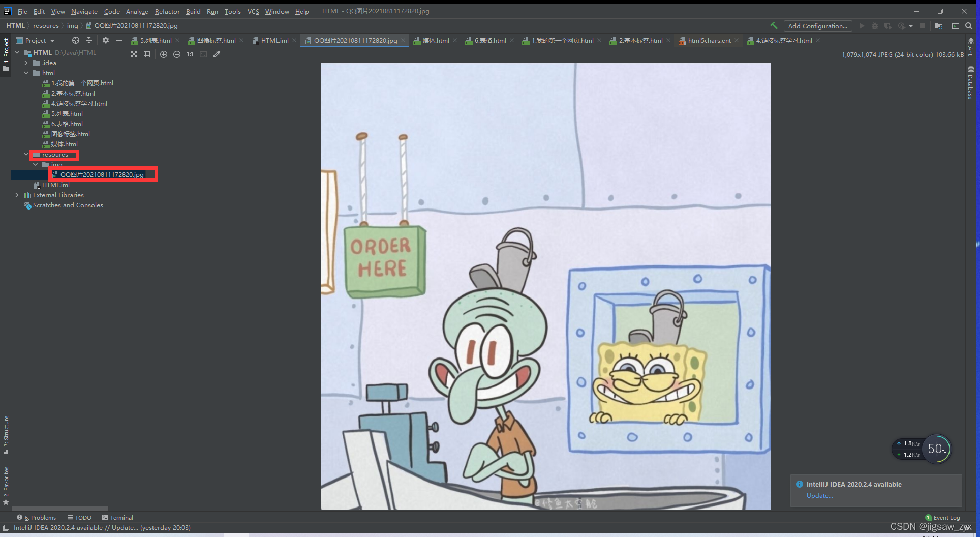Open the Project Structure icon
980x537 pixels.
(939, 26)
